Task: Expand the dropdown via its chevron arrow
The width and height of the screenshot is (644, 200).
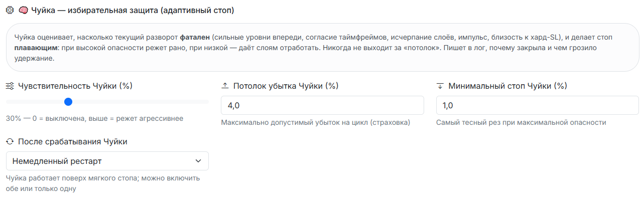Action: tap(197, 161)
